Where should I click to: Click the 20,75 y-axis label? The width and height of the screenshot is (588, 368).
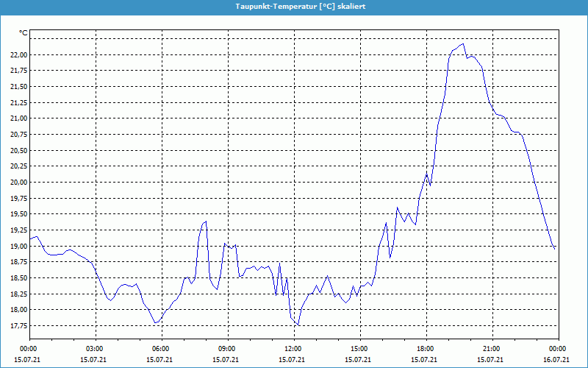pyautogui.click(x=18, y=134)
